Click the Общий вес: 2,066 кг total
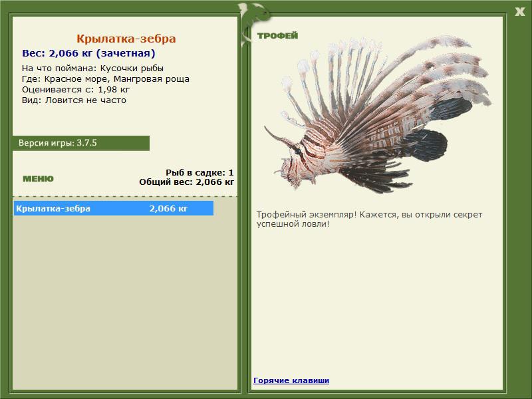532x399 pixels. pos(186,182)
